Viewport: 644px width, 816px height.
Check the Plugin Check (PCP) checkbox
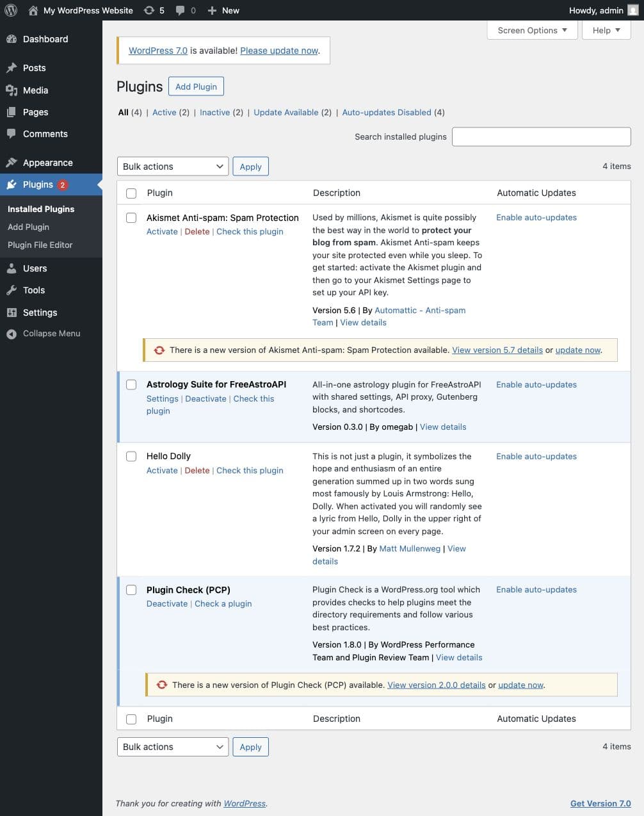pos(131,590)
